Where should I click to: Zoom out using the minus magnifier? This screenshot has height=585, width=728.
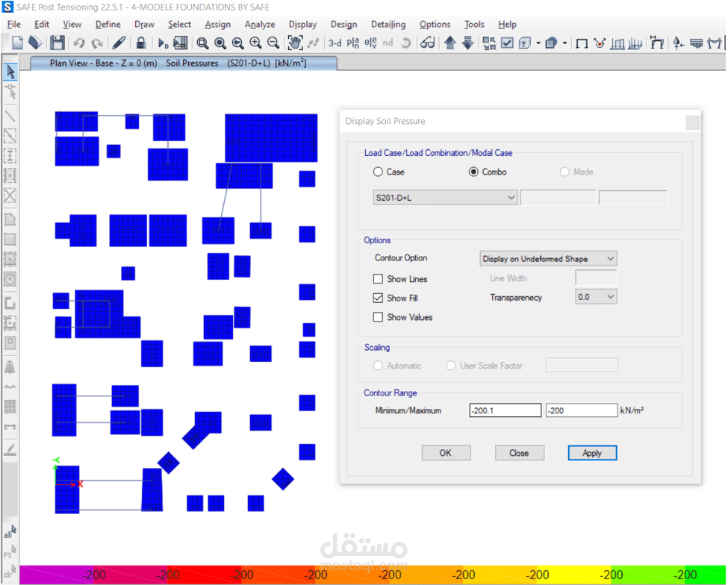pos(273,43)
